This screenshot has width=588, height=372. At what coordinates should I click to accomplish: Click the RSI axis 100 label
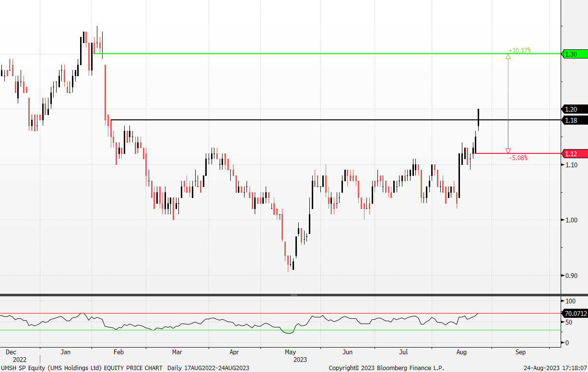pyautogui.click(x=570, y=301)
